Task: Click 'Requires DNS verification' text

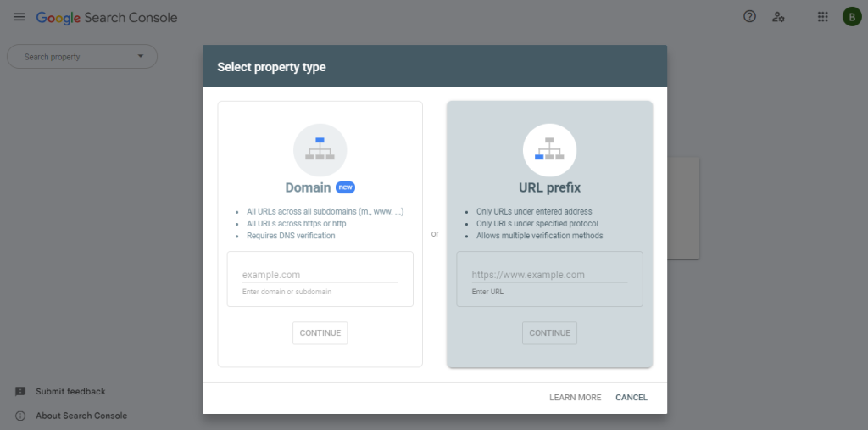Action: click(x=291, y=236)
